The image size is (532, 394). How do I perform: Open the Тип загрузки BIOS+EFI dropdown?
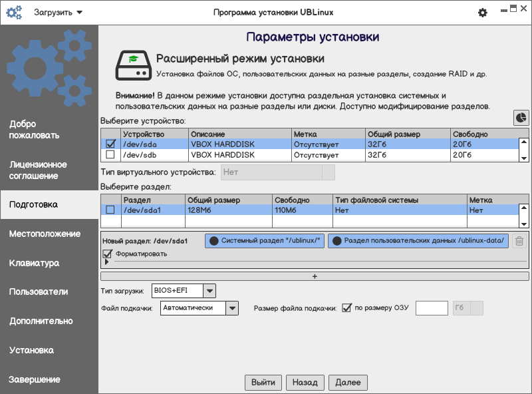(x=184, y=291)
